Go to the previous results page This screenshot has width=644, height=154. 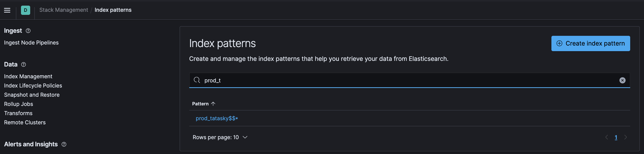[x=606, y=137]
